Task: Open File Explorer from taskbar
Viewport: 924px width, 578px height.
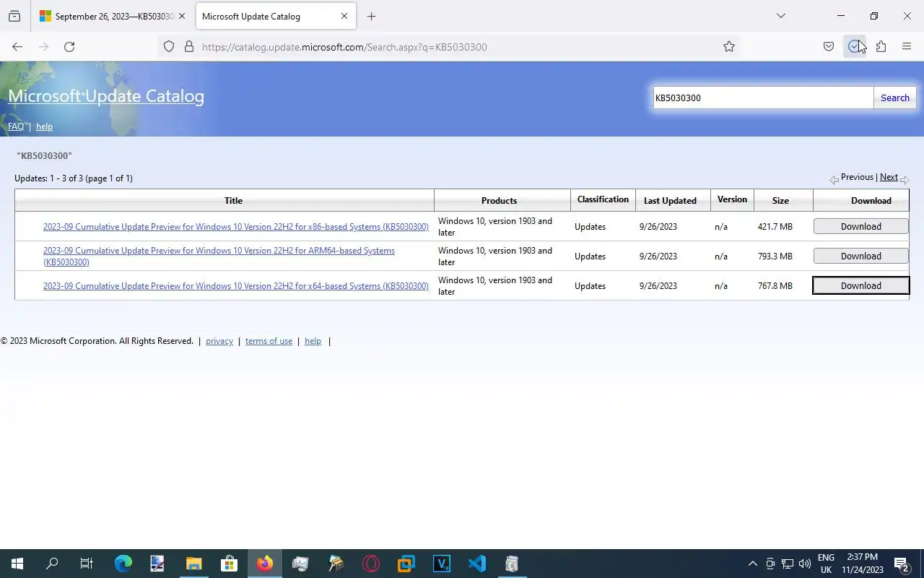Action: point(193,564)
